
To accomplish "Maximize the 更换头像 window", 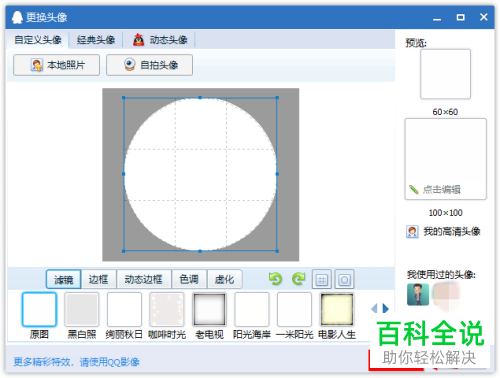I will [460, 17].
